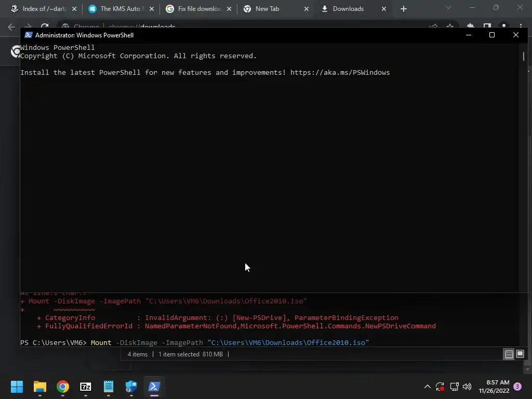Image resolution: width=532 pixels, height=399 pixels.
Task: Close the Fix file download tab
Action: pyautogui.click(x=229, y=9)
